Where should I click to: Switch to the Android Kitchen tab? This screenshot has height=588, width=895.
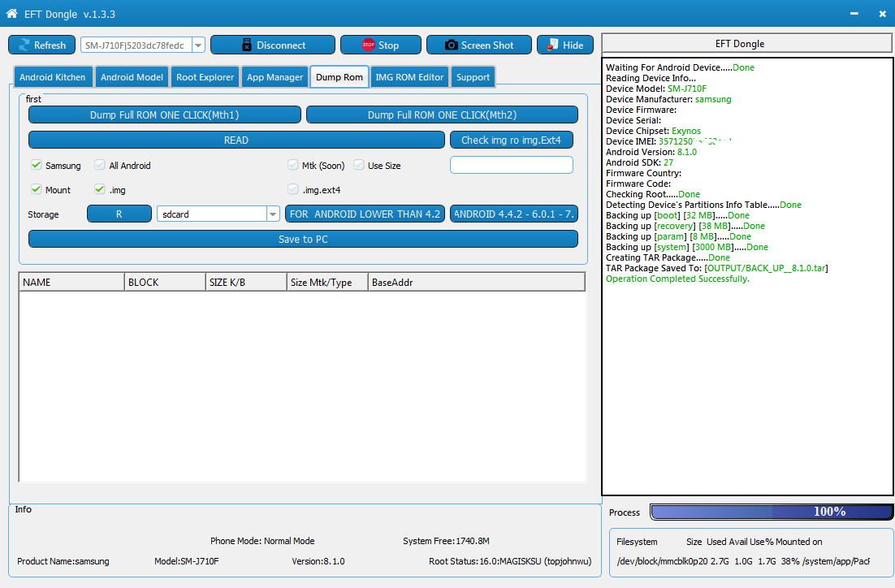53,77
